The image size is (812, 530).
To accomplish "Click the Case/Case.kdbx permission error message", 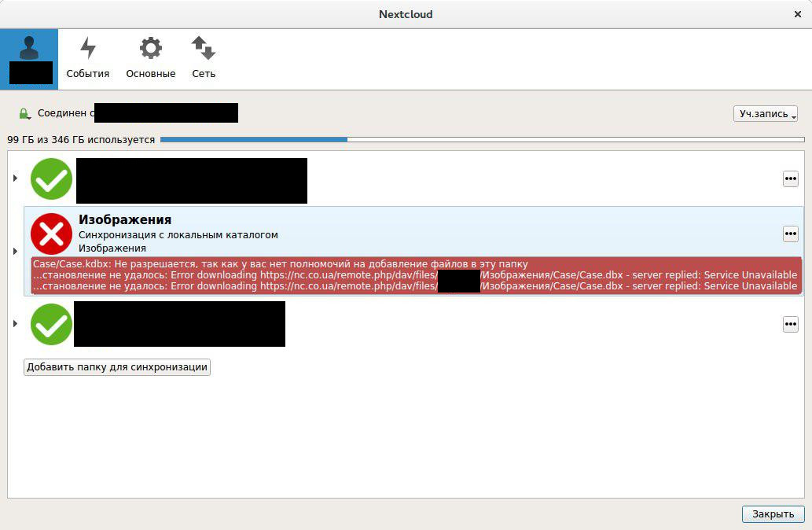I will click(x=281, y=263).
